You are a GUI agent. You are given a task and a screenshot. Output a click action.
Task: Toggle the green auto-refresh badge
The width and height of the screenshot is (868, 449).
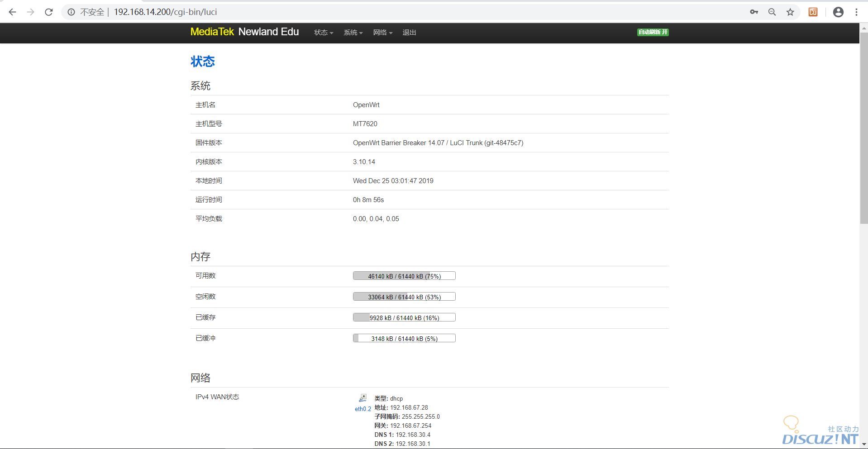(653, 32)
